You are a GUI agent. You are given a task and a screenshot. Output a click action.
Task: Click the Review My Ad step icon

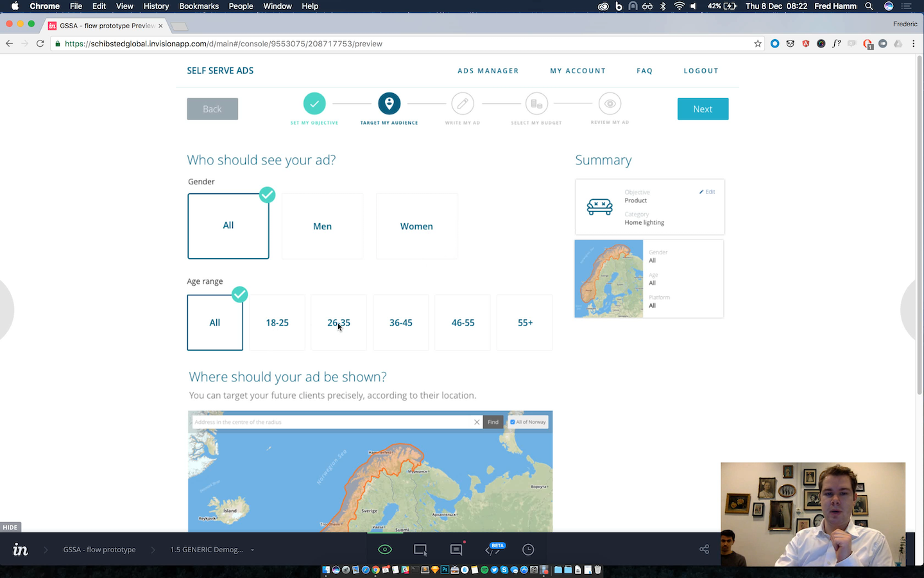[x=610, y=103]
